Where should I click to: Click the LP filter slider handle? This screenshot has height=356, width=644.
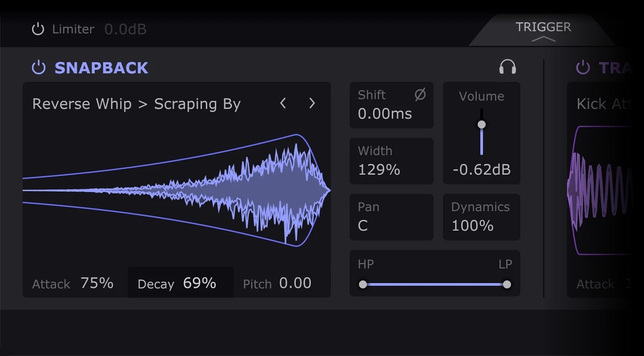pyautogui.click(x=507, y=284)
